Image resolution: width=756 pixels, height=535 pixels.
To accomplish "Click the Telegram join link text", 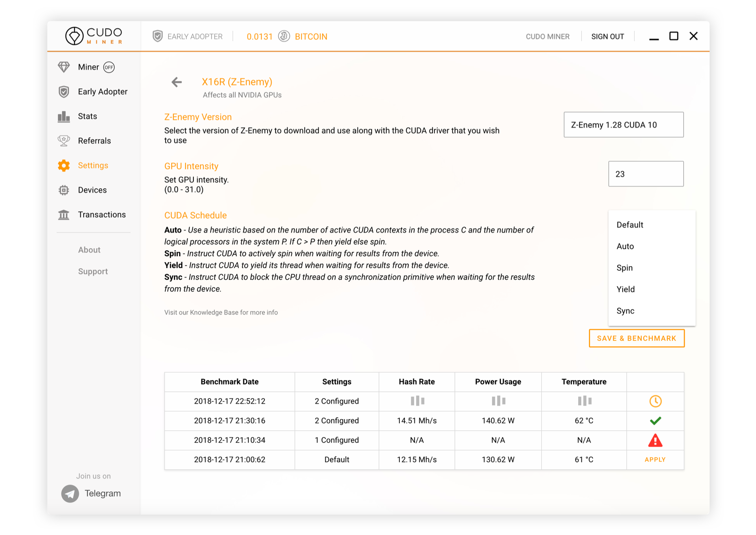I will (x=103, y=494).
